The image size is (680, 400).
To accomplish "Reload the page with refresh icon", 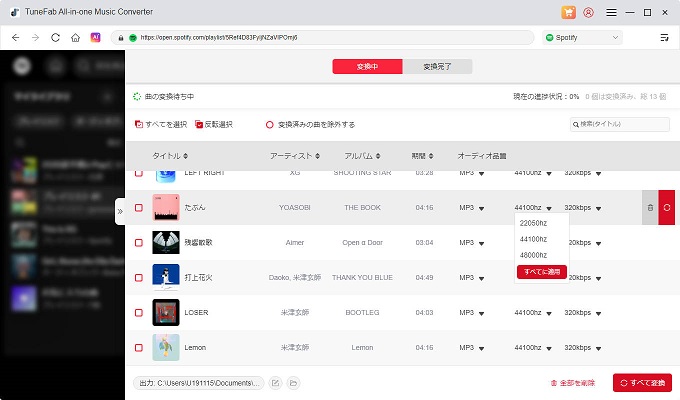I will click(56, 38).
